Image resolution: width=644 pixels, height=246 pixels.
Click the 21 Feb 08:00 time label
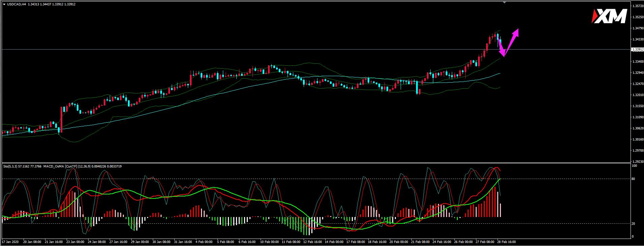click(x=420, y=242)
